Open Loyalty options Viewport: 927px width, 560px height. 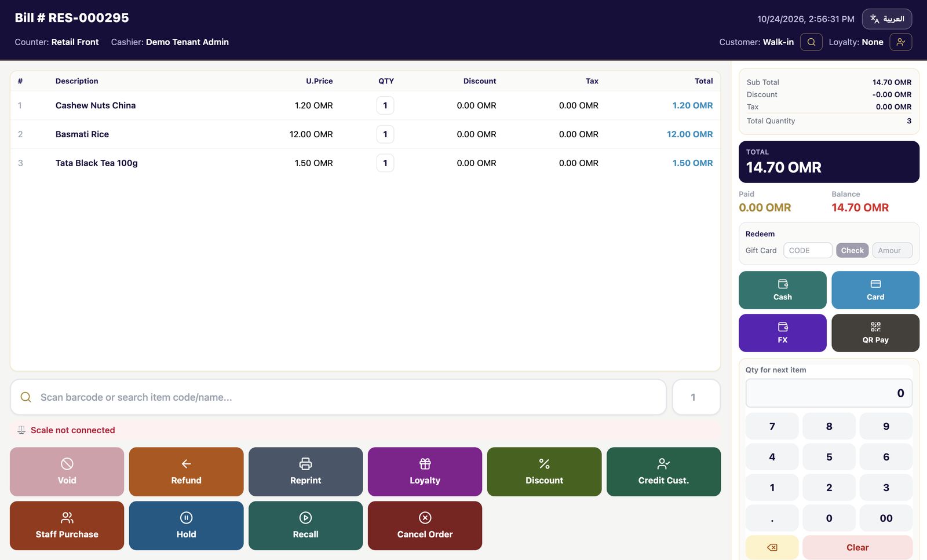tap(425, 471)
